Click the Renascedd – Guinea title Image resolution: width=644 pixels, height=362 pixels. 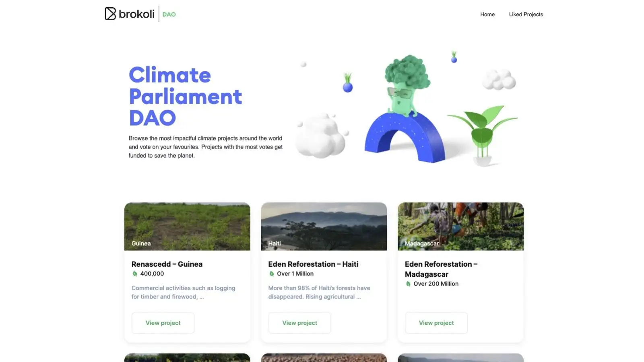pos(167,264)
